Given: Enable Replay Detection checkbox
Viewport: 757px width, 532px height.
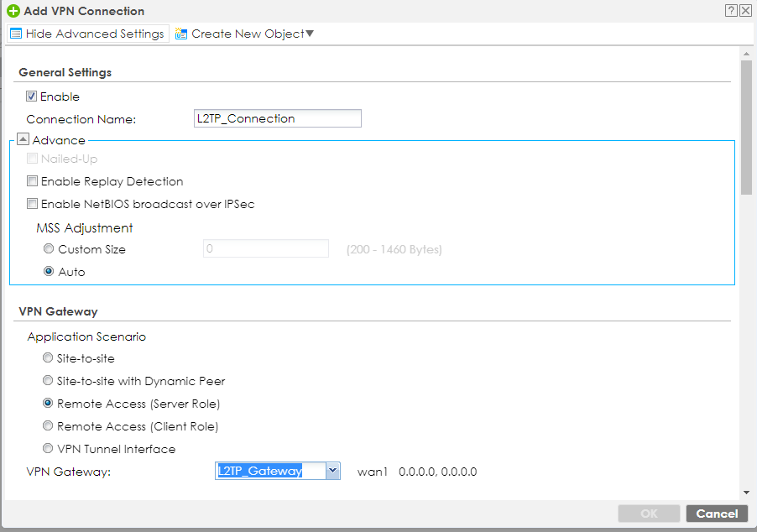Looking at the screenshot, I should coord(33,181).
